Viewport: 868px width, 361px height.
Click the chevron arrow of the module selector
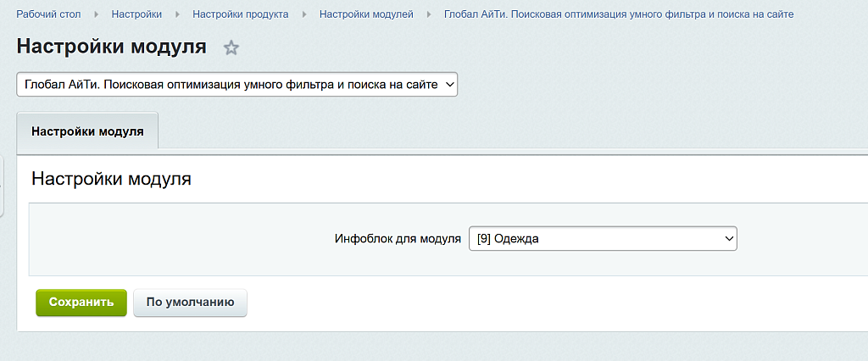pyautogui.click(x=449, y=84)
